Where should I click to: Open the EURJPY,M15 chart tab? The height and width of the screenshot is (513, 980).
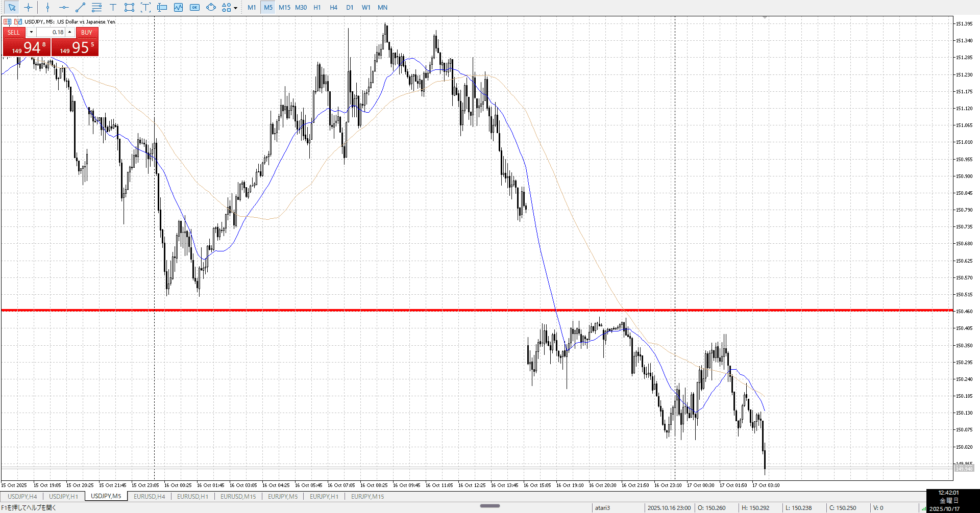[367, 496]
